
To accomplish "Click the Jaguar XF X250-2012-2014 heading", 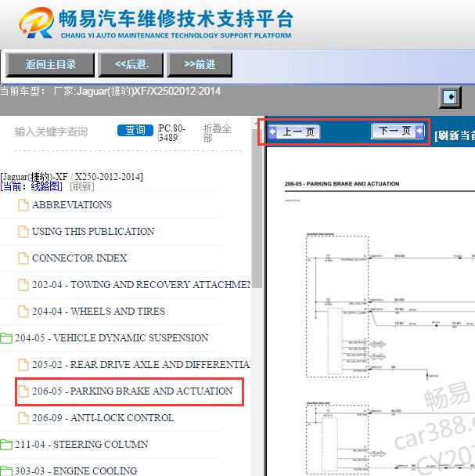I will coord(71,177).
